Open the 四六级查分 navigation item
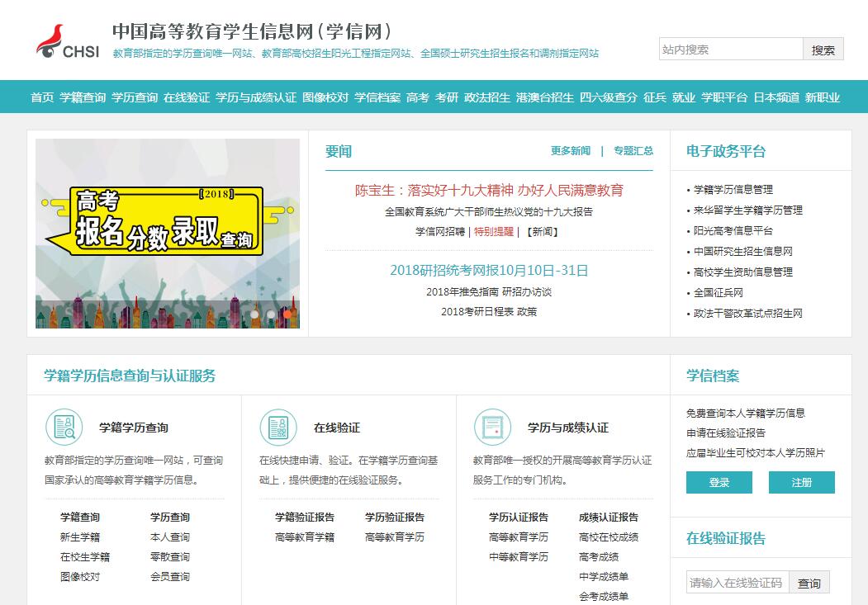The height and width of the screenshot is (605, 868). click(609, 97)
